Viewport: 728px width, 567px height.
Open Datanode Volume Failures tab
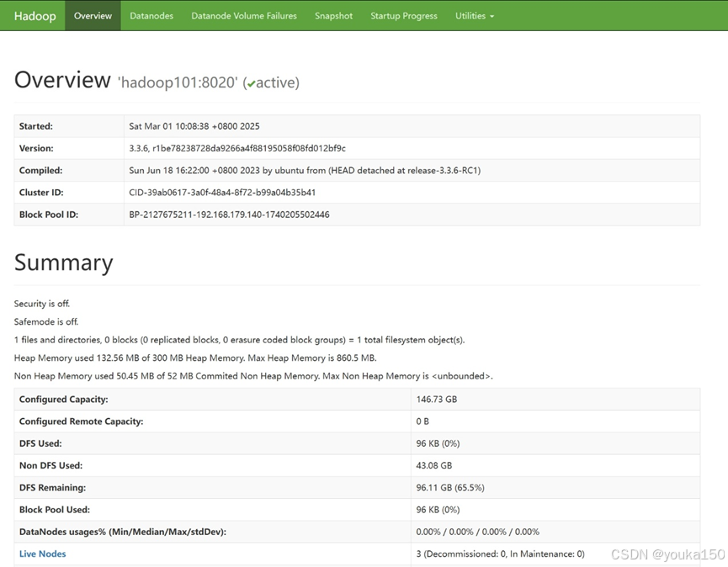pos(244,16)
